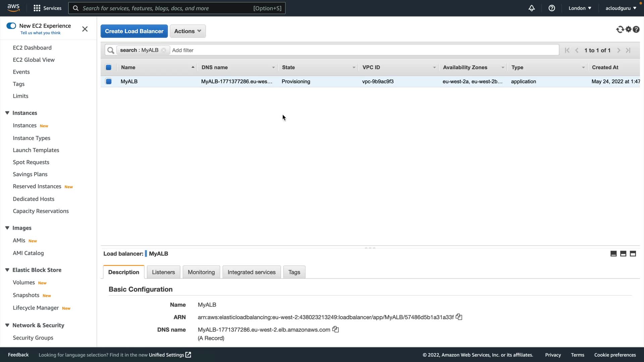Viewport: 644px width, 362px height.
Task: Click Create Load Balancer button
Action: pos(134,31)
